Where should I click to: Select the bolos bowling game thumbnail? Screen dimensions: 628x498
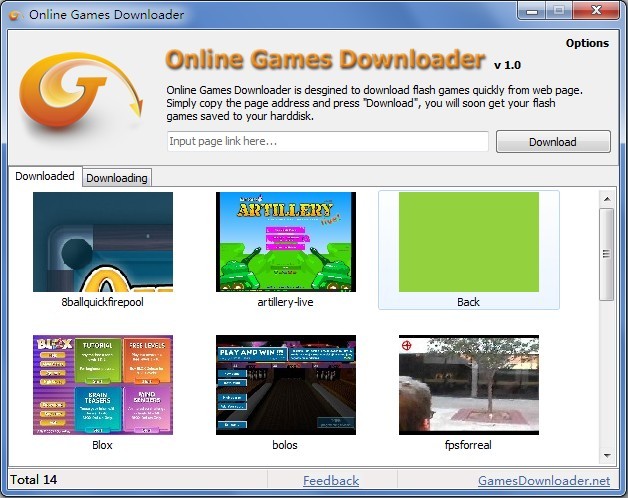pos(286,385)
